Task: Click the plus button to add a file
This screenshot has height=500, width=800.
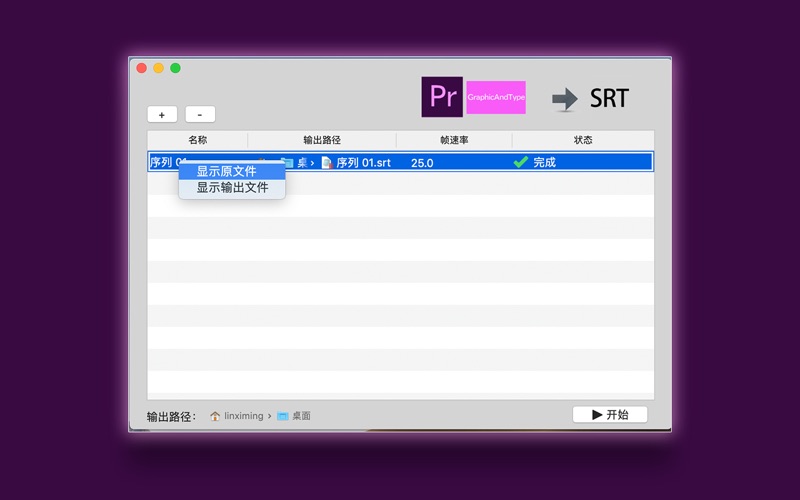Action: (x=162, y=114)
